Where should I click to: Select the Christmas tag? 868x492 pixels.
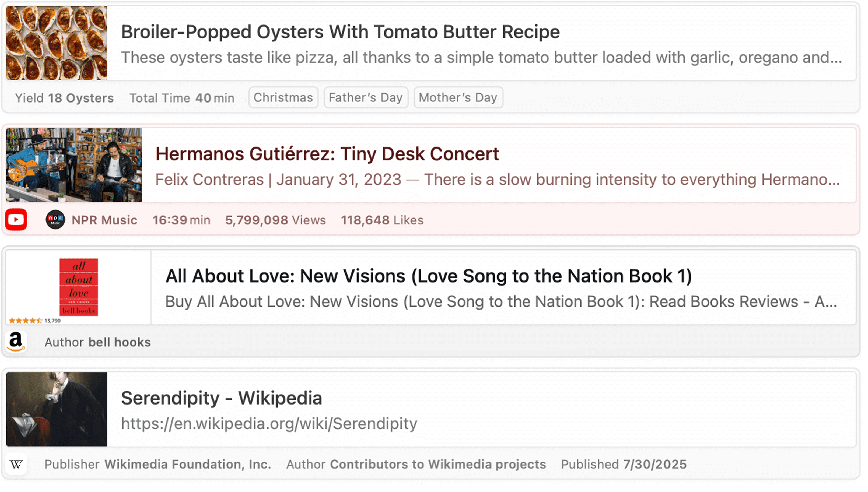(283, 98)
